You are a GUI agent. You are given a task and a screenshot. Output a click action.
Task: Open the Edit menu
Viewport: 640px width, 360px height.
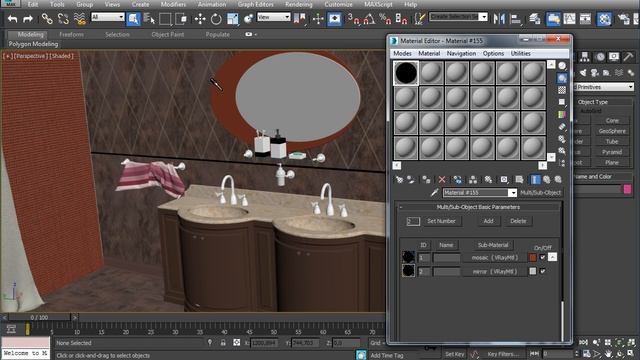click(33, 4)
